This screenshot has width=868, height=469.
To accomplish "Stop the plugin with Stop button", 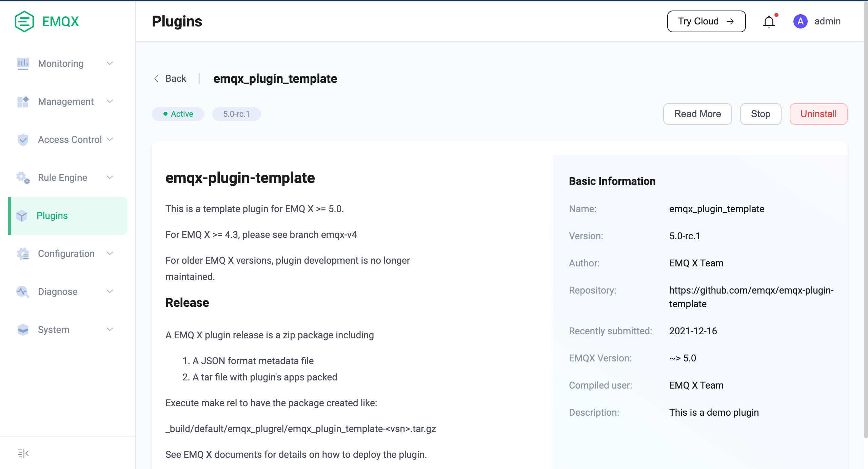I will click(x=761, y=114).
